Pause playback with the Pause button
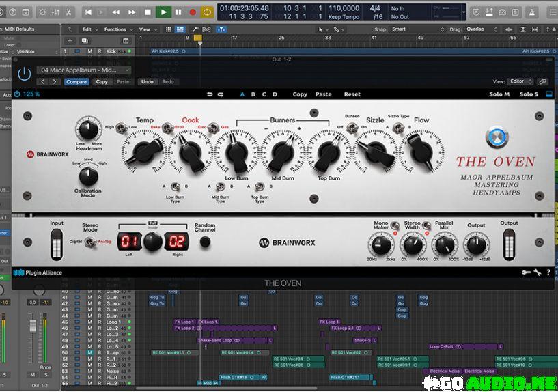The height and width of the screenshot is (392, 558). point(178,12)
